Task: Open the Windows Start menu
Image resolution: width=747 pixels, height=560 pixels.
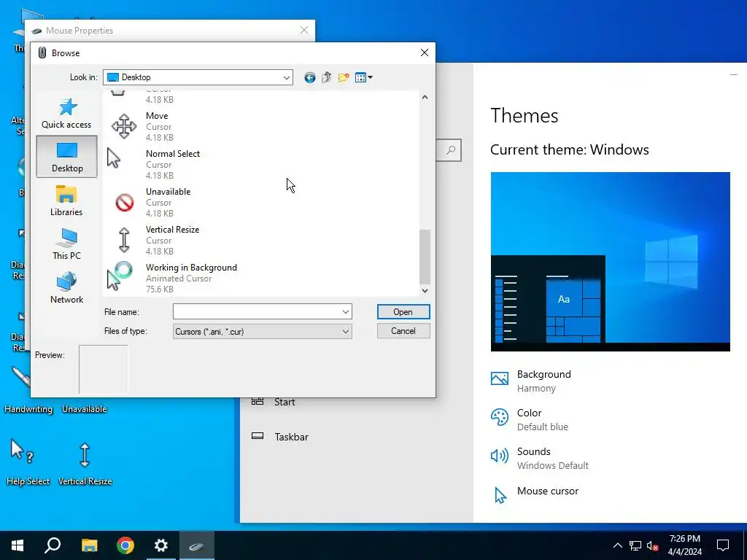Action: tap(18, 545)
